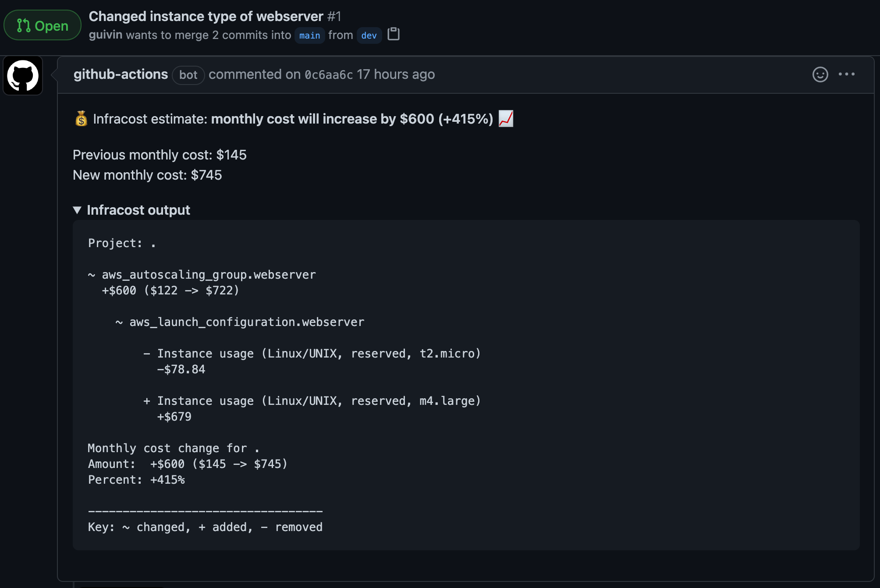Viewport: 880px width, 588px height.
Task: Open the dev head branch link
Action: [369, 35]
